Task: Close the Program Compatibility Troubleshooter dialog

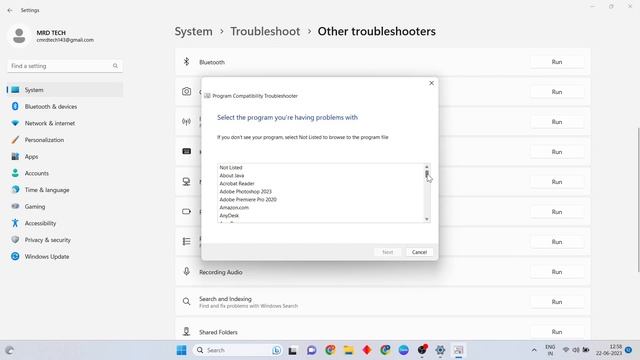Action: (431, 83)
